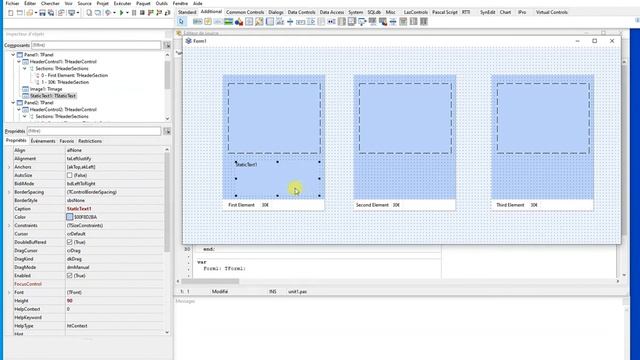Click the View Units toolbar icon

point(89,13)
